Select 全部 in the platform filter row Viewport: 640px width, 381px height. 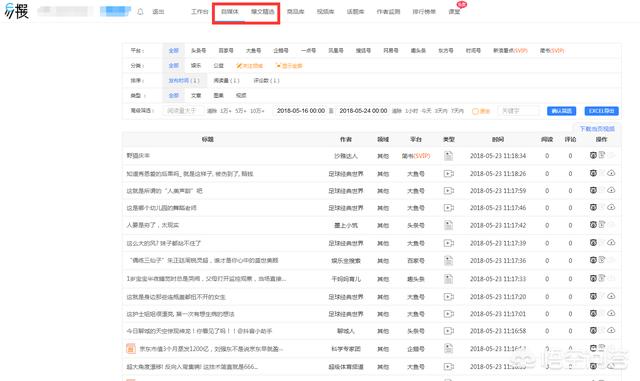174,51
